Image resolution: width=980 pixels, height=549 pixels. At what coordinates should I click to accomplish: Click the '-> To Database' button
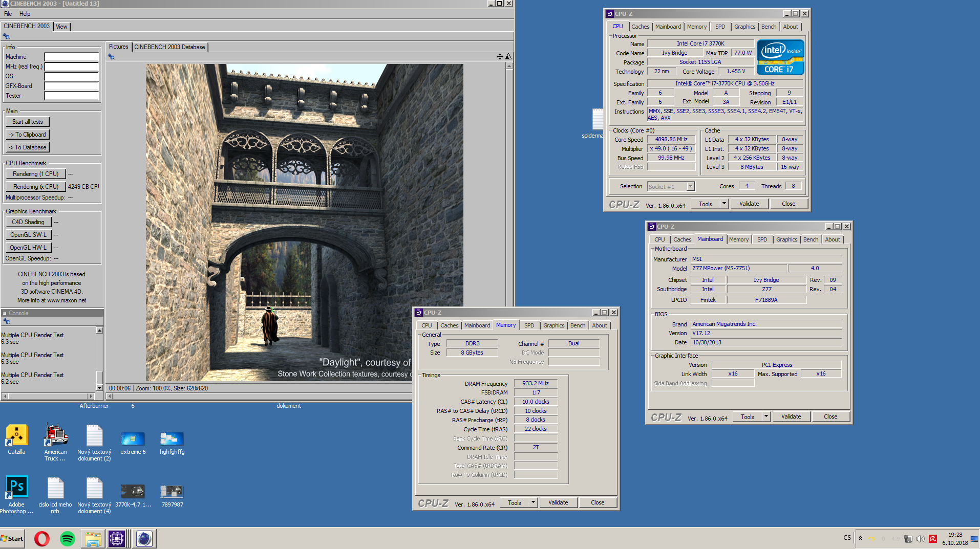[x=28, y=147]
